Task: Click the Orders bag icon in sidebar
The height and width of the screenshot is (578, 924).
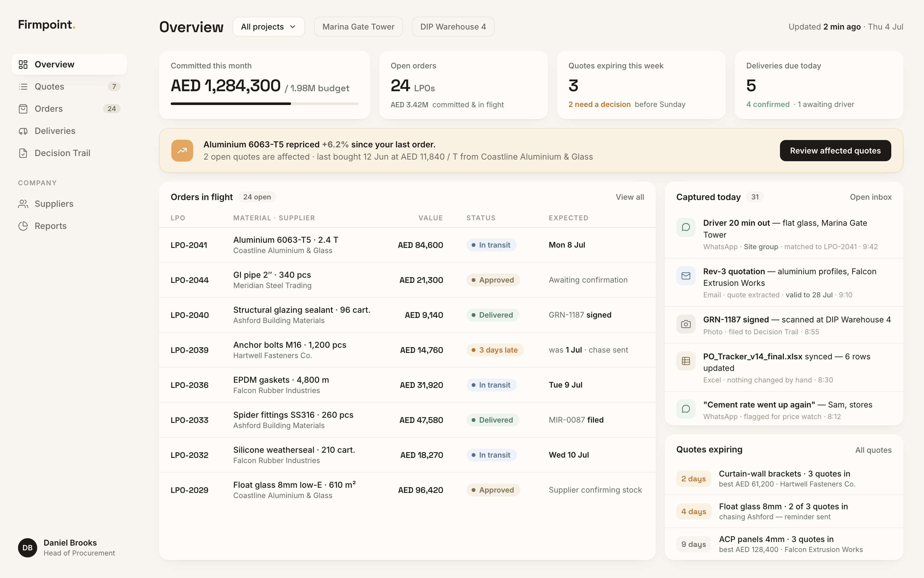Action: pos(23,109)
